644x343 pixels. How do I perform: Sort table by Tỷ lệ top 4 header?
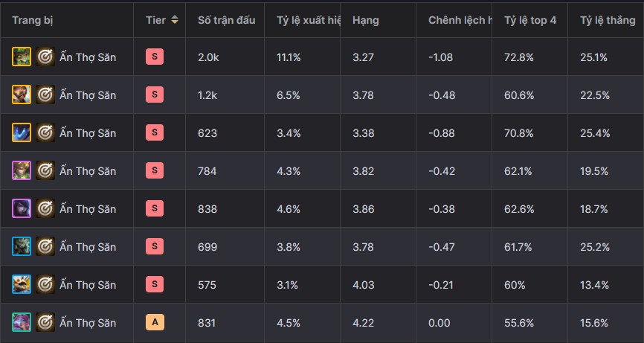click(x=529, y=20)
